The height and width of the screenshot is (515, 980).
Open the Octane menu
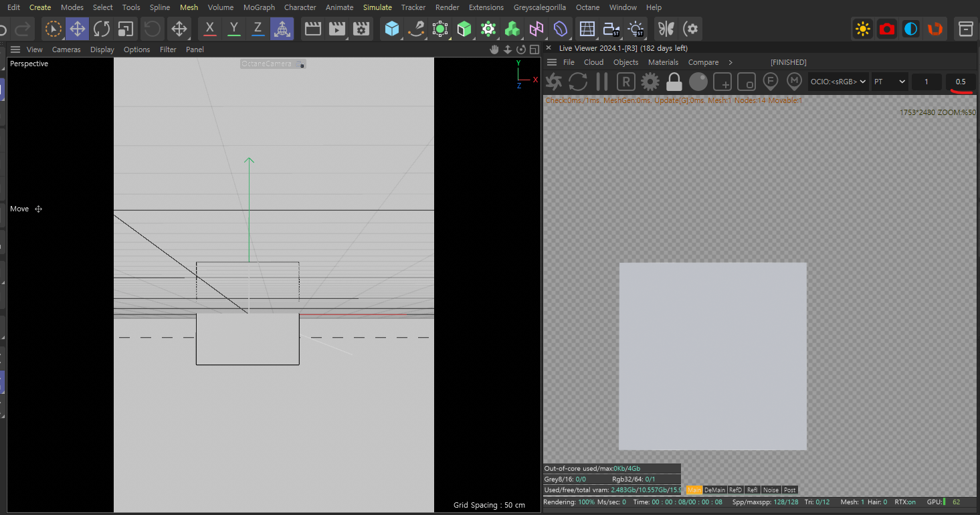point(588,7)
